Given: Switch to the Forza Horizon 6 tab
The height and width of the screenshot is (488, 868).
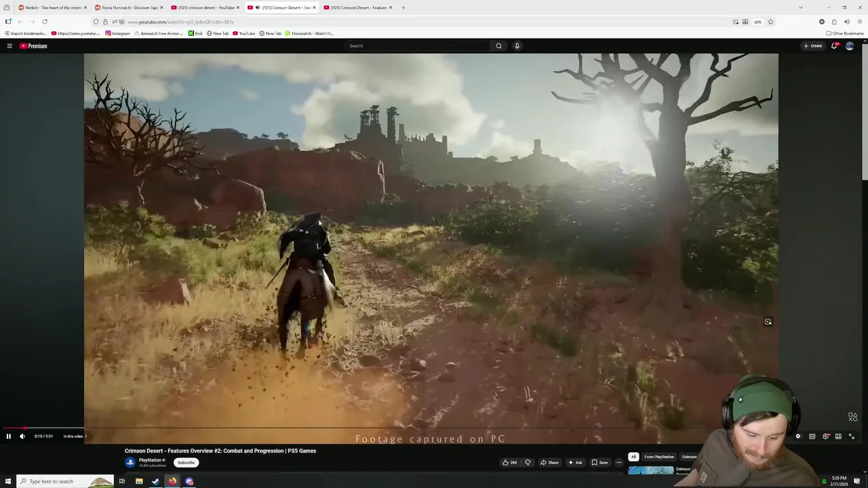Looking at the screenshot, I should [129, 7].
